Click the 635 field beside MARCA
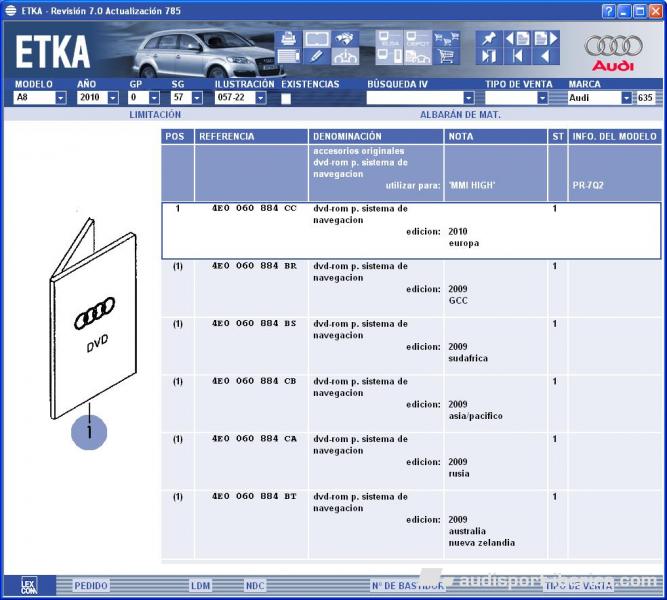The height and width of the screenshot is (600, 667). 645,98
